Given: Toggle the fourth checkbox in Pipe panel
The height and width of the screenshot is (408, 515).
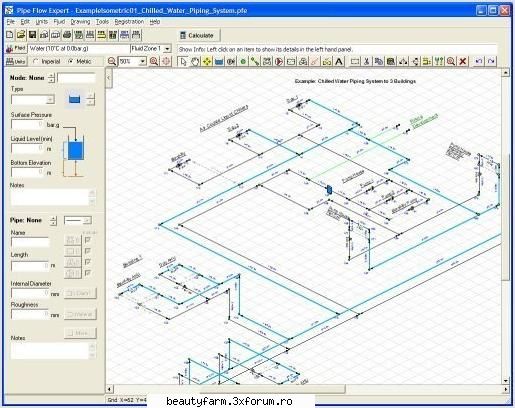Looking at the screenshot, I should click(88, 273).
